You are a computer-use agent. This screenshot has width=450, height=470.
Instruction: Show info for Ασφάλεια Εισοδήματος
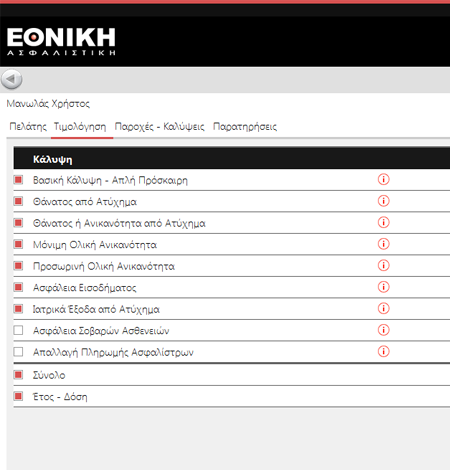coord(384,287)
